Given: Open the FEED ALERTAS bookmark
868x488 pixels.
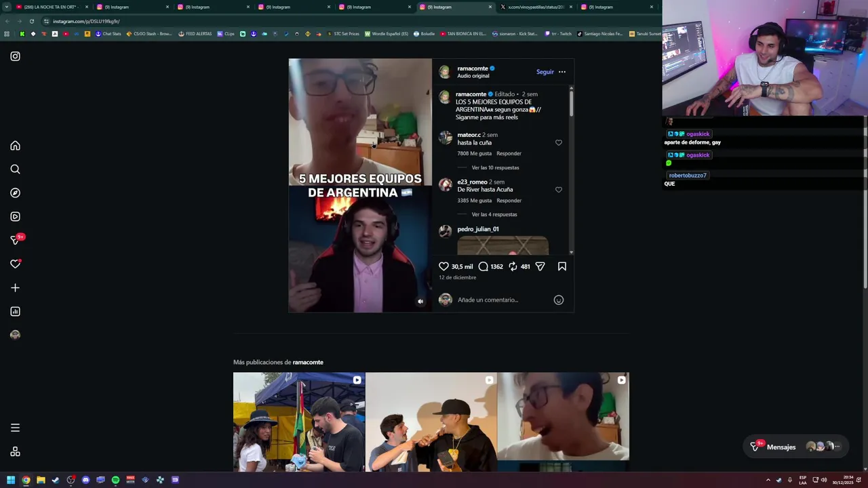Looking at the screenshot, I should (x=195, y=34).
